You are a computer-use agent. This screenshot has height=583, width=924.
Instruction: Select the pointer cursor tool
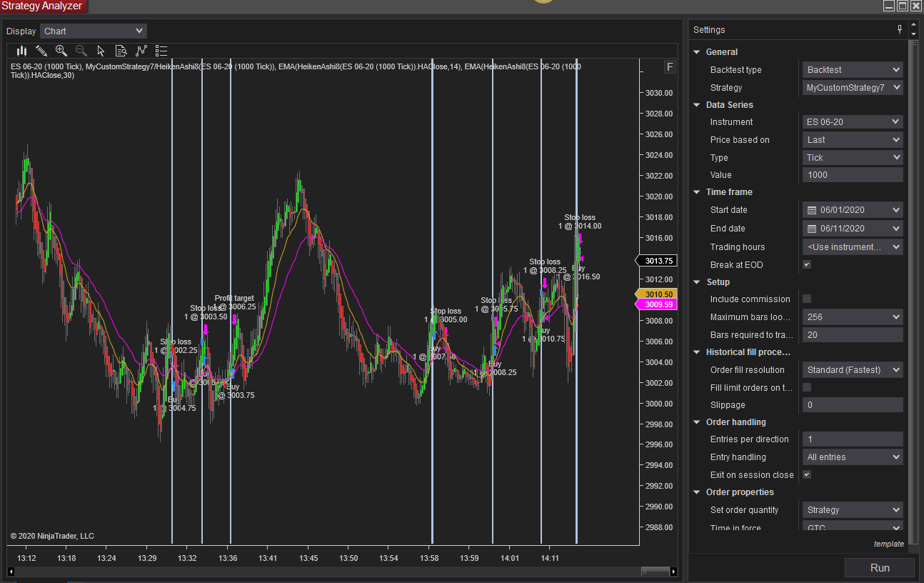[x=101, y=51]
